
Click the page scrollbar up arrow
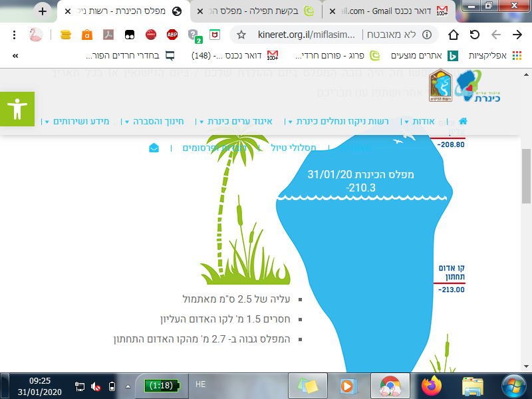click(526, 74)
